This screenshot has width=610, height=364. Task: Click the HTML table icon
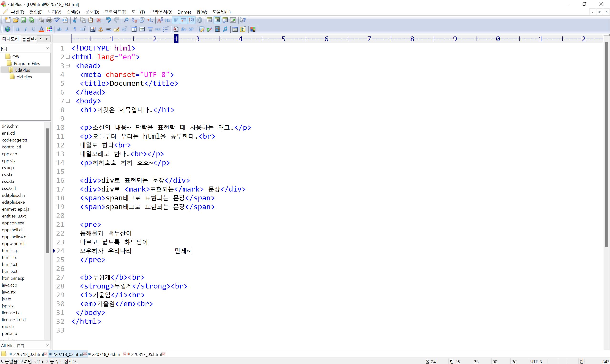click(134, 30)
